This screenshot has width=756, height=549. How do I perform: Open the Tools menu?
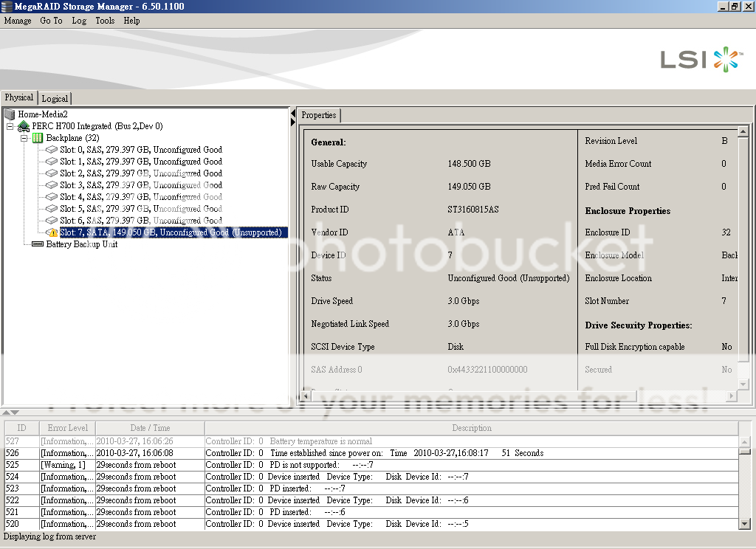pos(105,21)
